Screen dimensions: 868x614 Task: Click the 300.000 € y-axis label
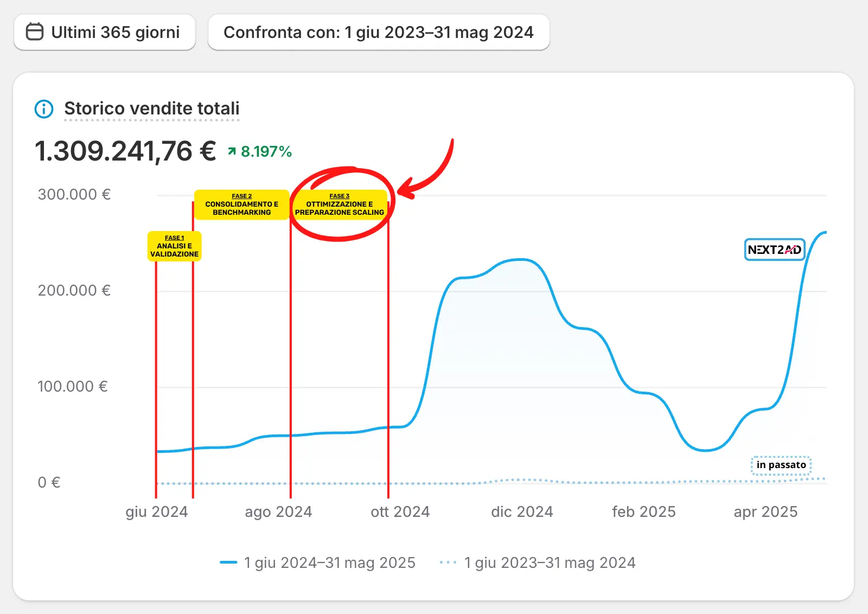(x=74, y=195)
